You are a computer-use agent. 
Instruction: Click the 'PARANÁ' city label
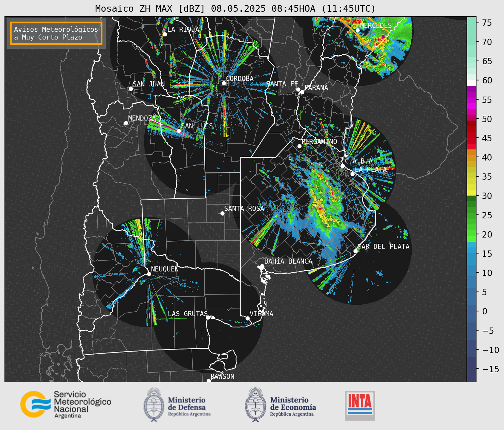316,88
